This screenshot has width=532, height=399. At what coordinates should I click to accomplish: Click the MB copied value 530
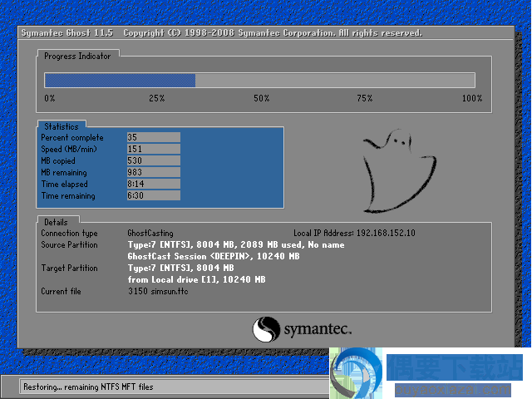point(153,160)
